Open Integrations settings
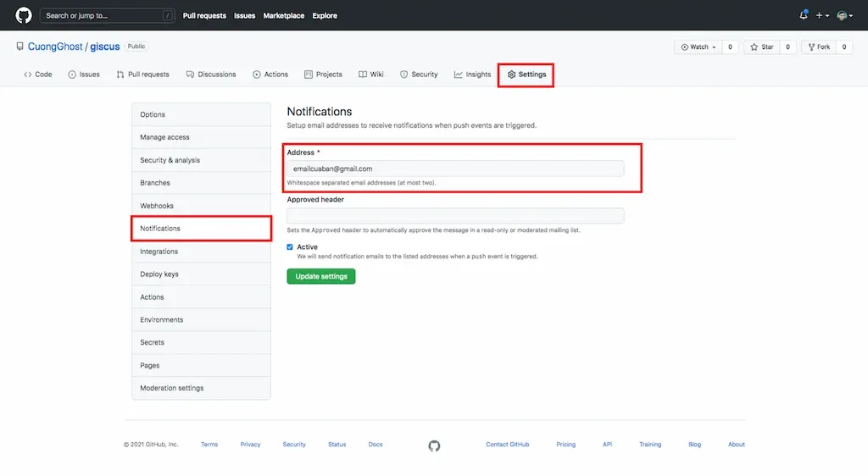 [x=201, y=251]
